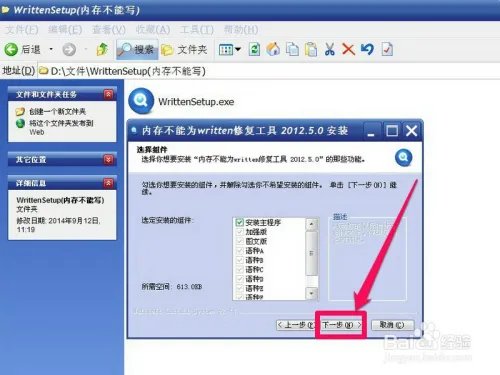Collapse the 其它位置 panel
Screen dimensions: 500x375
[108, 160]
